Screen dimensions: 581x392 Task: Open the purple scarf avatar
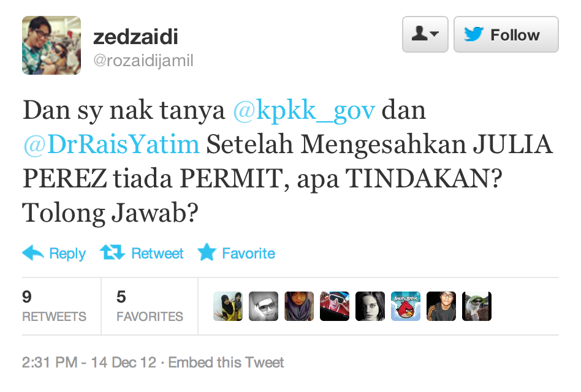pos(299,306)
